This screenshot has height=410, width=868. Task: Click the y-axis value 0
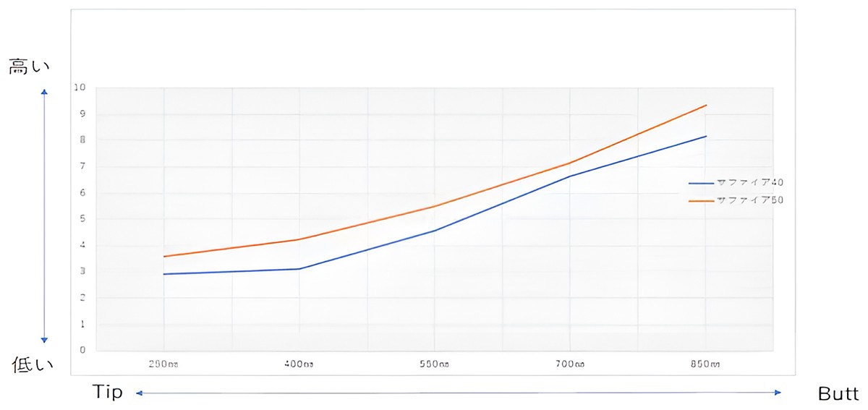[x=83, y=351]
